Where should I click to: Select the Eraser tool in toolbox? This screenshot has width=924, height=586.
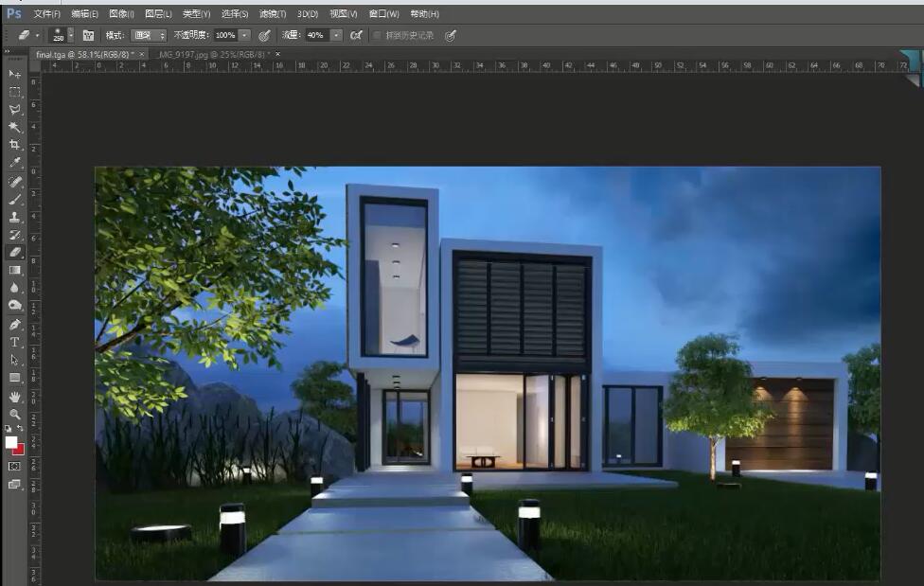15,253
